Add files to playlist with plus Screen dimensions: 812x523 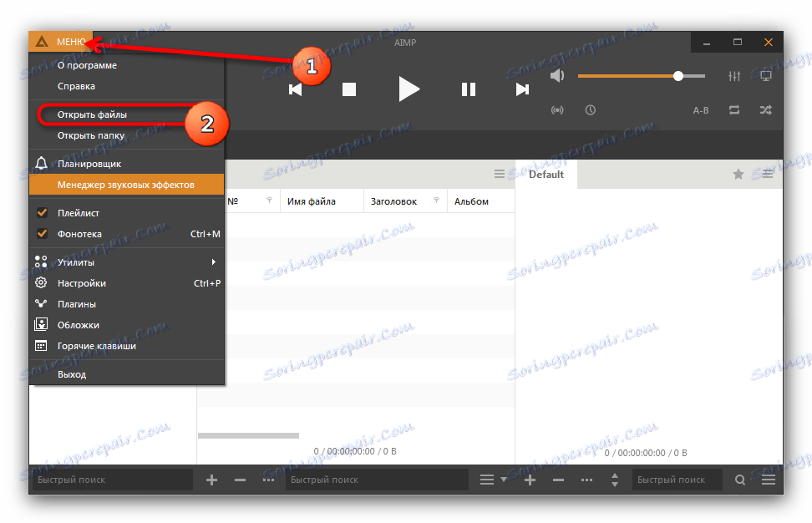click(x=530, y=480)
